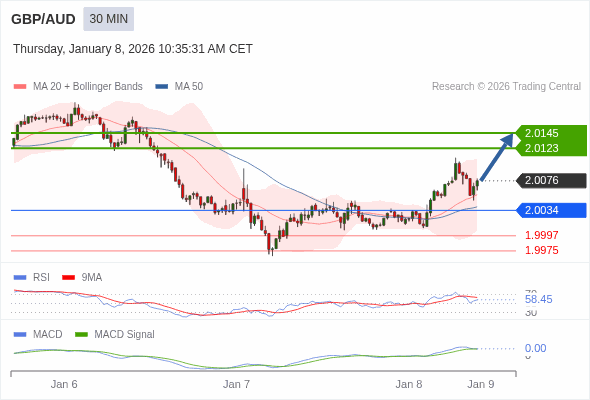This screenshot has width=590, height=400.
Task: Click the Jan 9 date axis label
Action: [x=481, y=384]
